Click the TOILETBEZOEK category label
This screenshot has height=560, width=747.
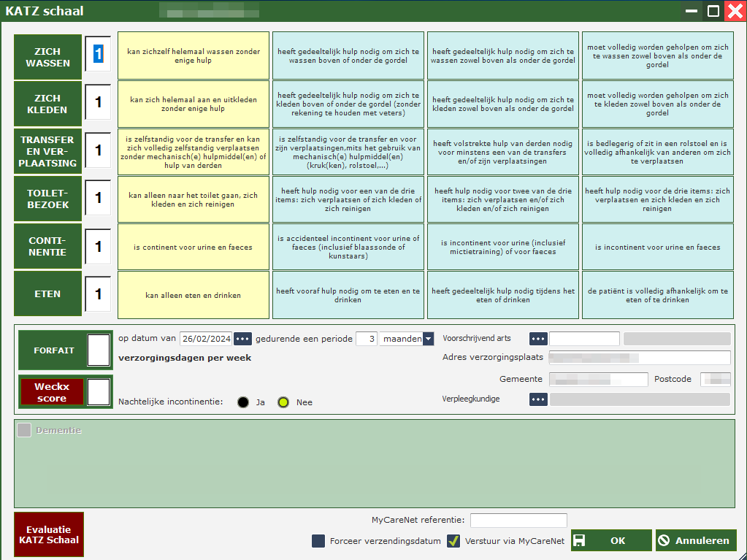[x=47, y=199]
